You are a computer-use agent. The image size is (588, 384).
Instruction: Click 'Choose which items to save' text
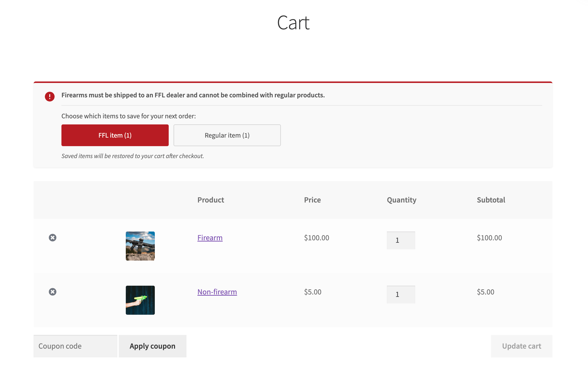coord(129,116)
